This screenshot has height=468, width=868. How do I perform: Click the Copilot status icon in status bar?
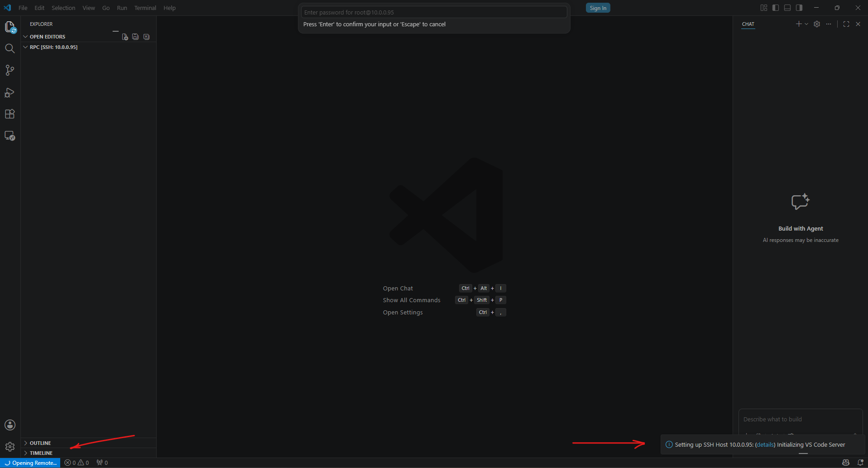click(x=846, y=463)
